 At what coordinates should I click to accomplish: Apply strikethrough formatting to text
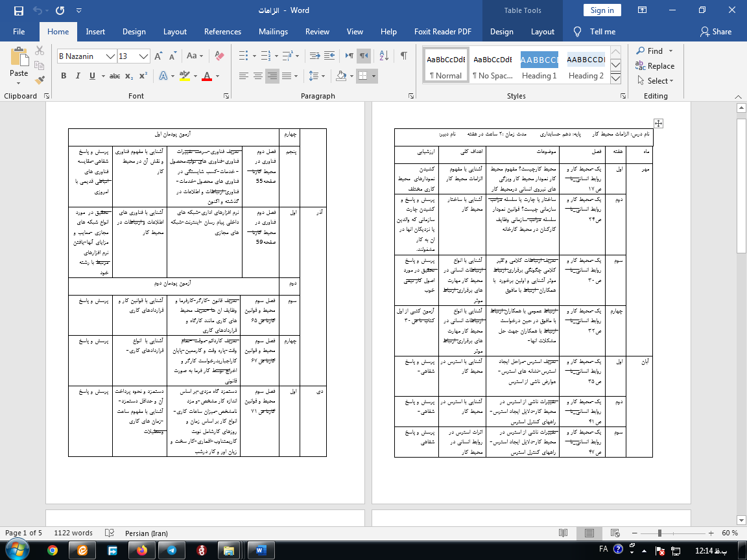tap(115, 76)
